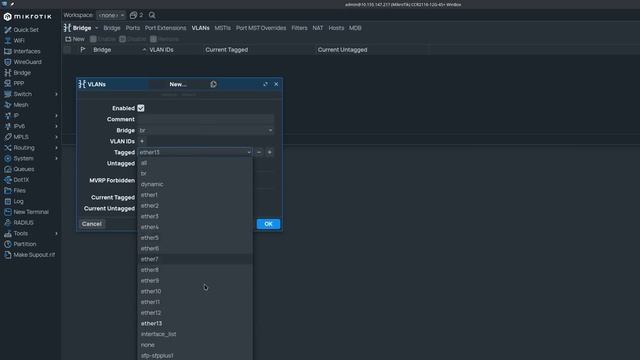
Task: Switch to the Ports tab
Action: tap(133, 28)
